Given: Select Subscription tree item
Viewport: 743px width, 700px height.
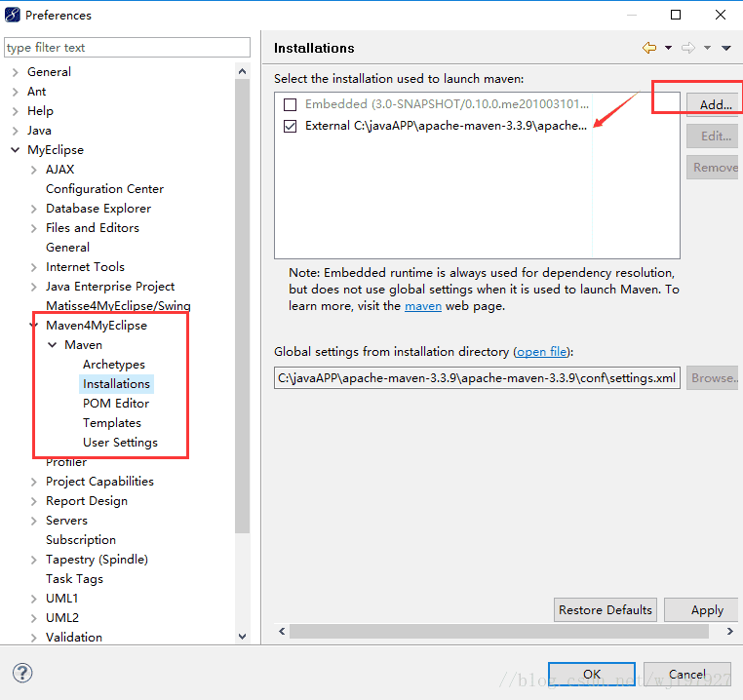Looking at the screenshot, I should tap(81, 540).
